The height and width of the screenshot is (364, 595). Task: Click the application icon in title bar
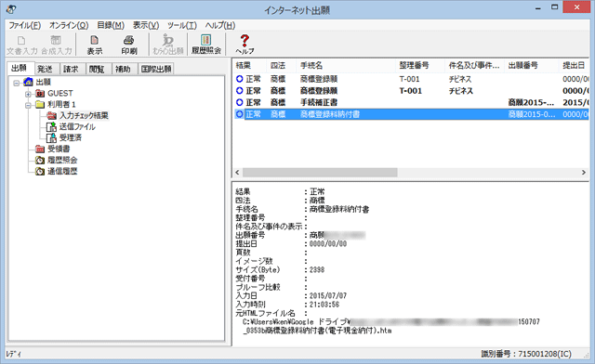[11, 9]
